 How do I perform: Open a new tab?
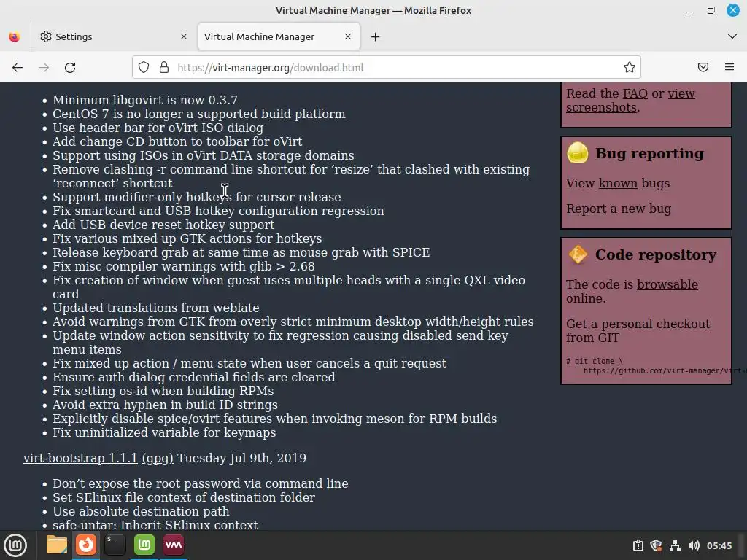[376, 36]
